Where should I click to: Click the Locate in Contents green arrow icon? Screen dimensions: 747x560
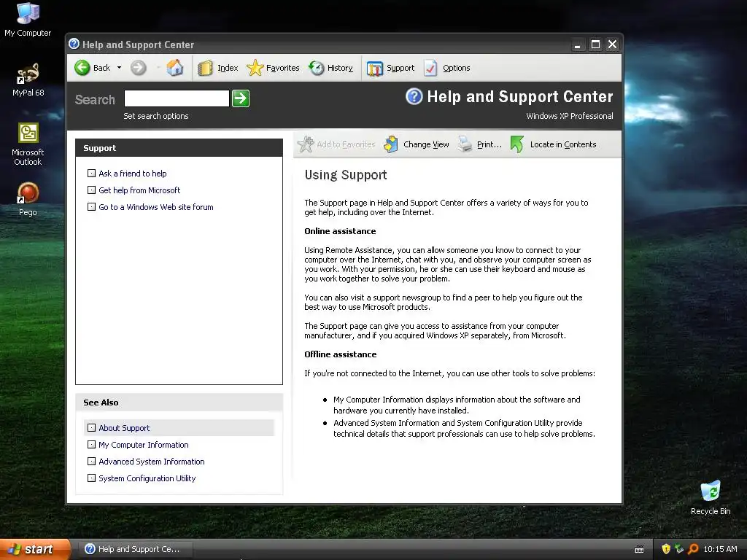pos(517,144)
